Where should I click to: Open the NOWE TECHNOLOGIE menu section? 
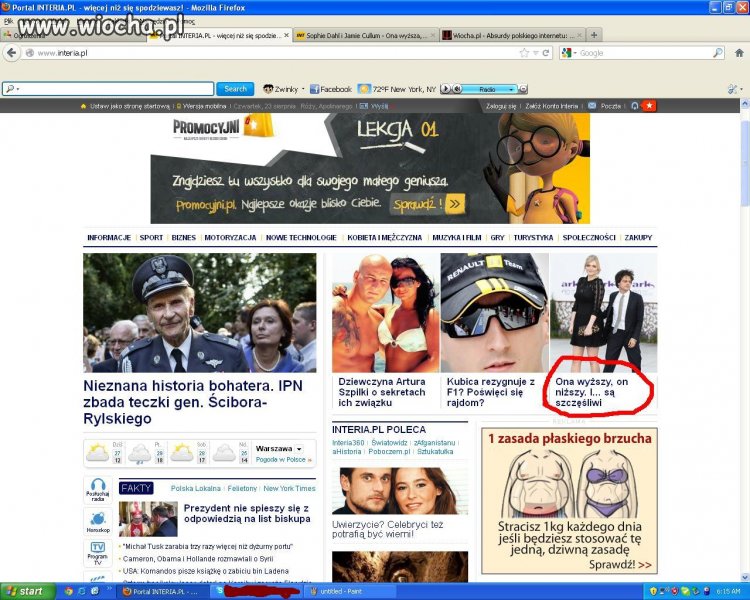point(301,237)
